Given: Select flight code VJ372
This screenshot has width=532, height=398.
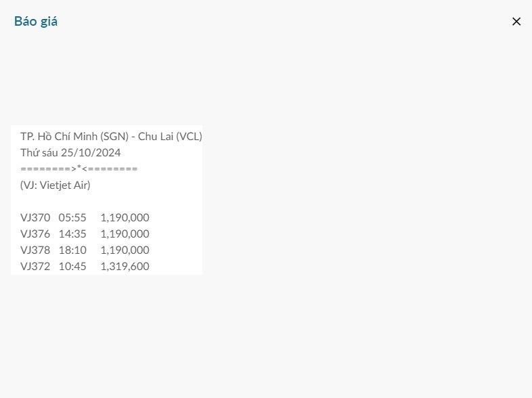Looking at the screenshot, I should (x=35, y=266).
